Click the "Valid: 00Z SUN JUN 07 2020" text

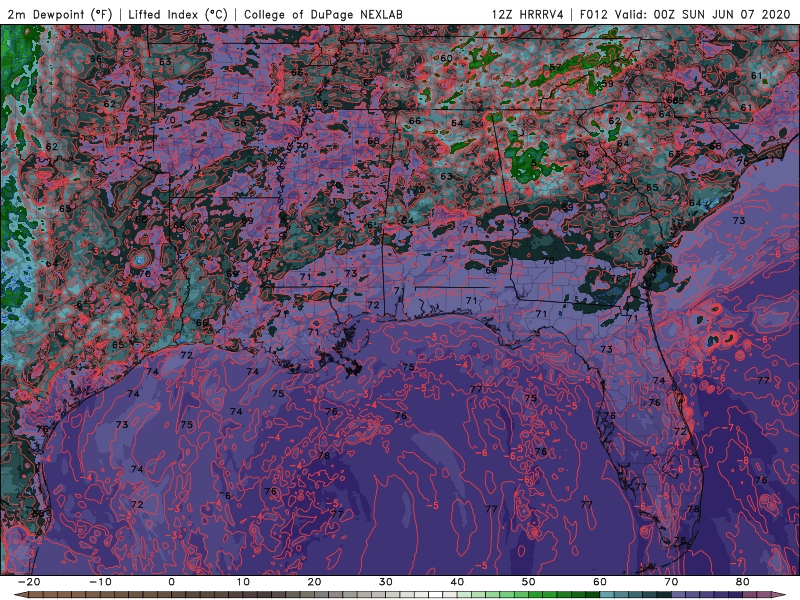(702, 14)
